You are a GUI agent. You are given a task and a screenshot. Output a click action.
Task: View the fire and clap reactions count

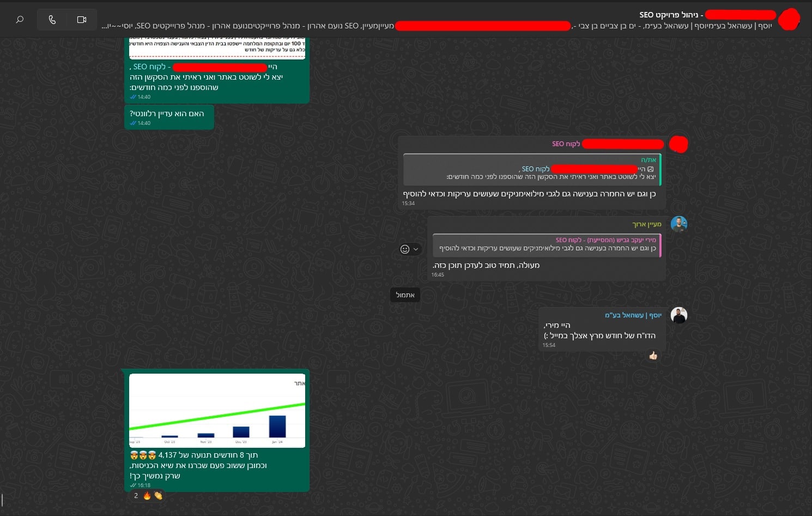[148, 496]
